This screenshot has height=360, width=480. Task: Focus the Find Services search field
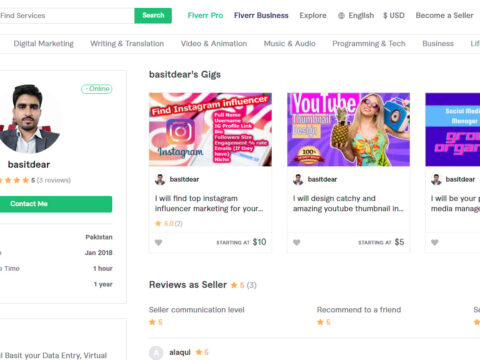67,16
